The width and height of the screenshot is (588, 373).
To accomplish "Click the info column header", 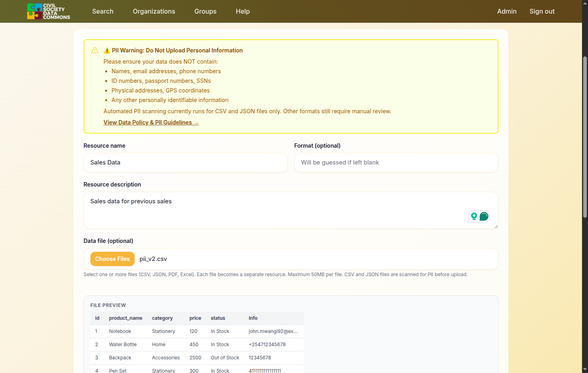I will tap(253, 318).
